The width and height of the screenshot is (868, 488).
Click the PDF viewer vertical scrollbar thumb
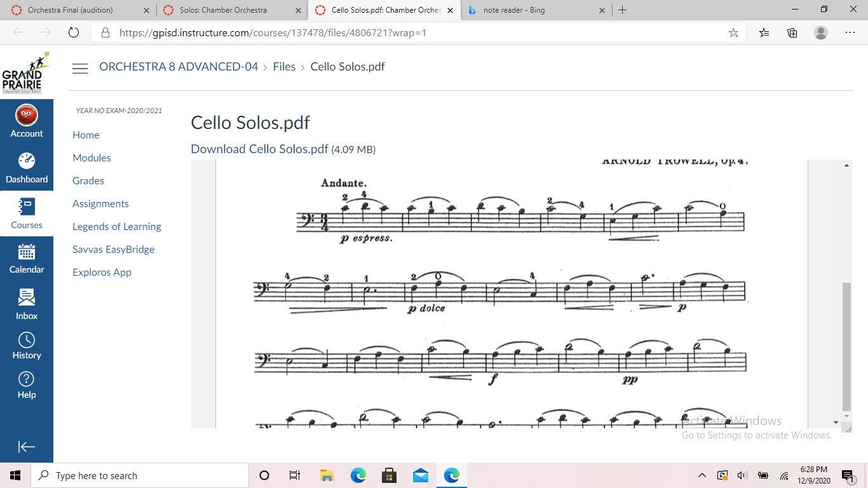click(846, 347)
